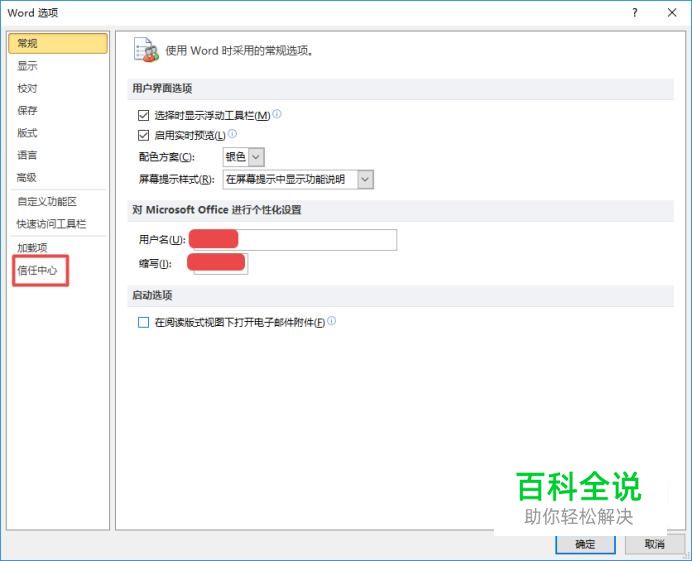Toggle the 启用实时预览 checkbox
Image resolution: width=692 pixels, height=561 pixels.
pos(143,135)
